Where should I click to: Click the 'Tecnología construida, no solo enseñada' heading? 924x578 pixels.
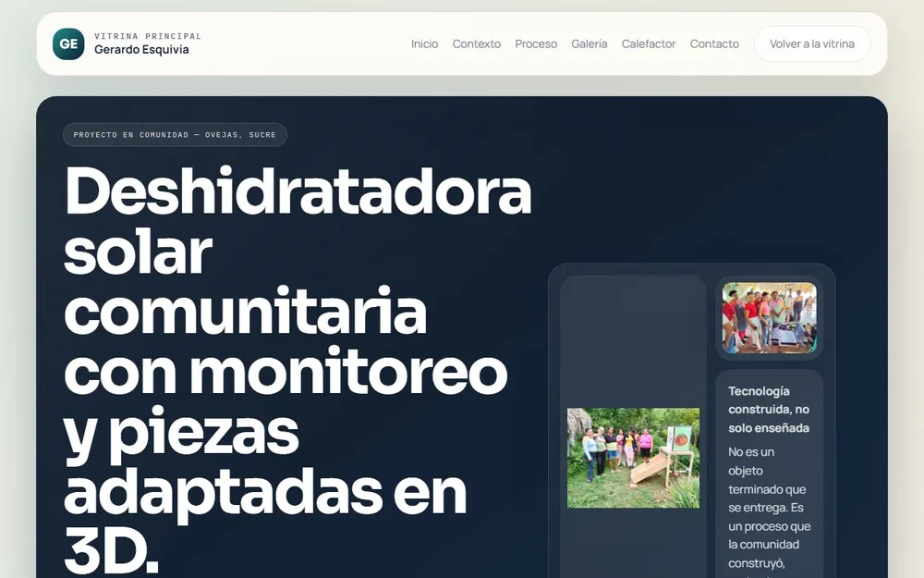click(769, 410)
